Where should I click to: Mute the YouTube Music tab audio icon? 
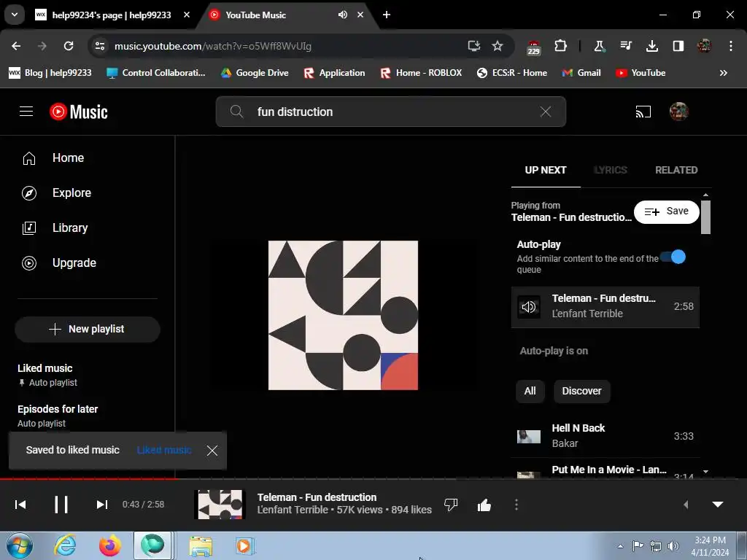343,15
